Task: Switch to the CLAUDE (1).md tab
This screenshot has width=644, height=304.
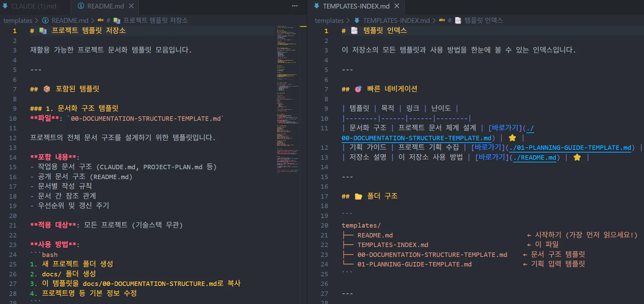Action: click(x=34, y=6)
